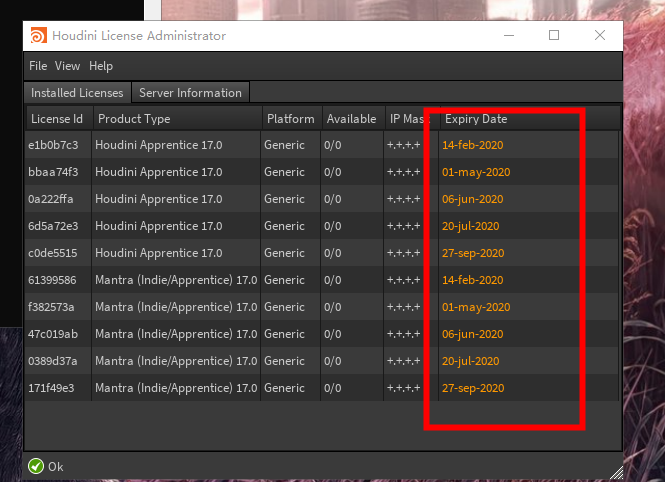
Task: Click expiry date 06-jun-2020 in 0a222ffa row
Action: tap(472, 199)
